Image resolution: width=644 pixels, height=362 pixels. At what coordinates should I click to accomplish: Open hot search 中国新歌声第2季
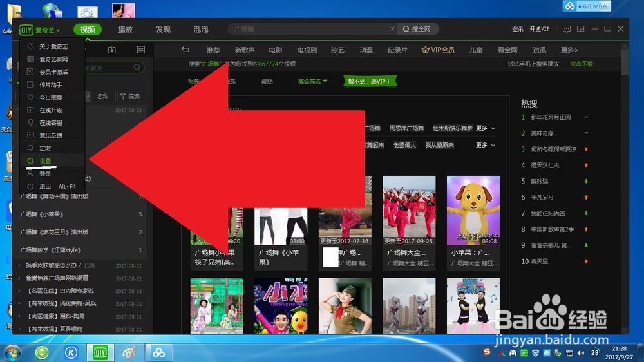[x=553, y=229]
